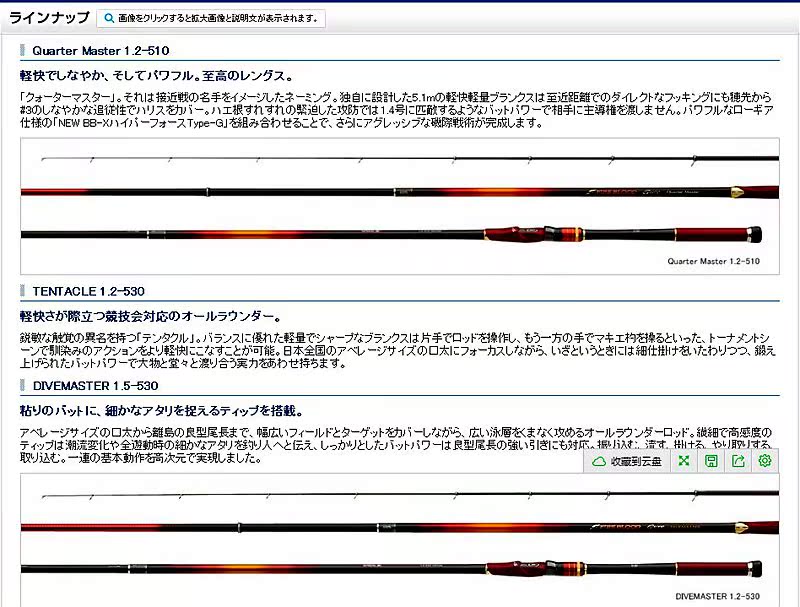This screenshot has height=607, width=800.
Task: Click the bullet marker beside TENTACLE heading
Action: pos(22,291)
